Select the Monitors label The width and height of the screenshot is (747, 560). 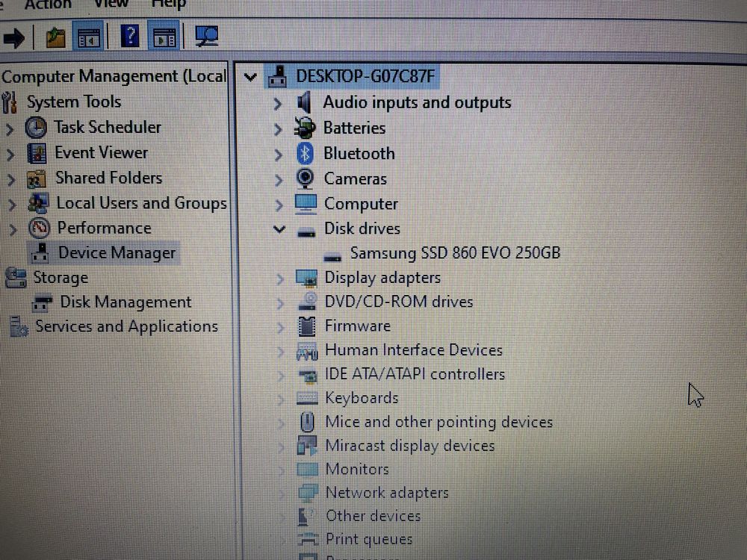coord(357,469)
